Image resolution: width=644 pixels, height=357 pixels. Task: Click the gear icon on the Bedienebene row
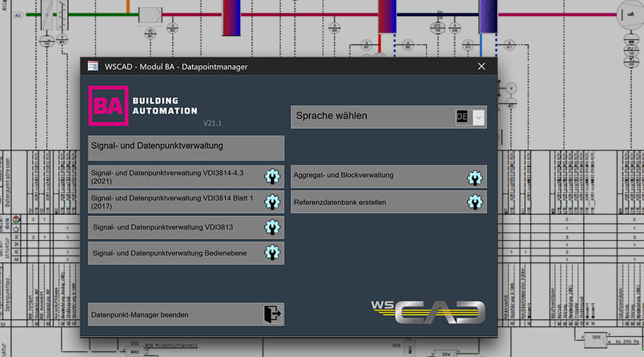(272, 253)
